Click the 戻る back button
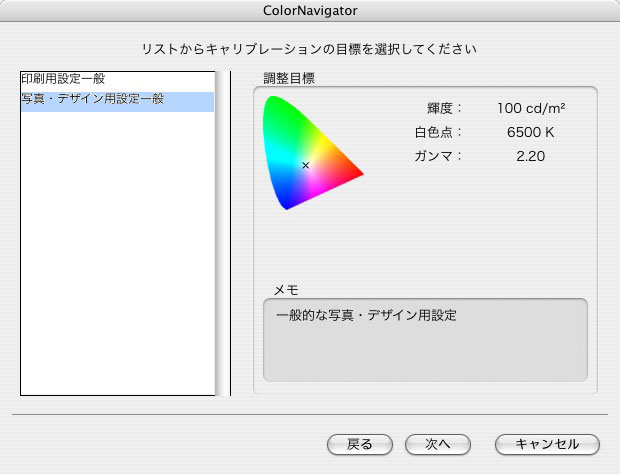This screenshot has height=474, width=620. click(x=359, y=444)
